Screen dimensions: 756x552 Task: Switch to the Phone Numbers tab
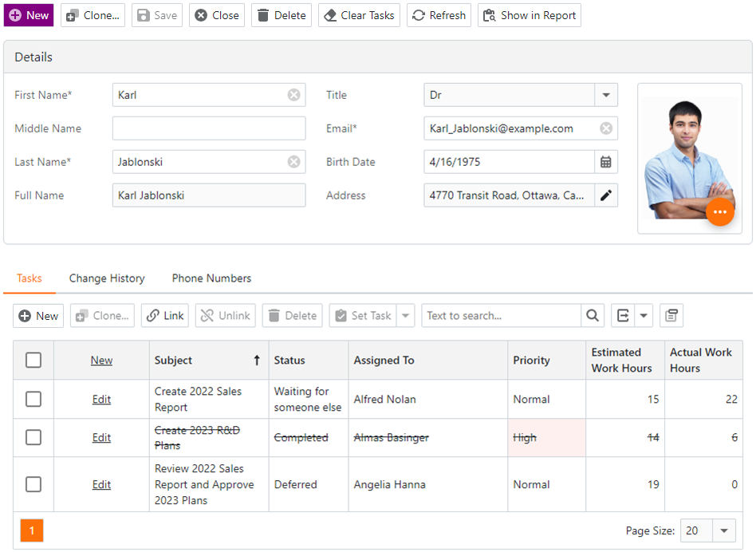coord(211,278)
